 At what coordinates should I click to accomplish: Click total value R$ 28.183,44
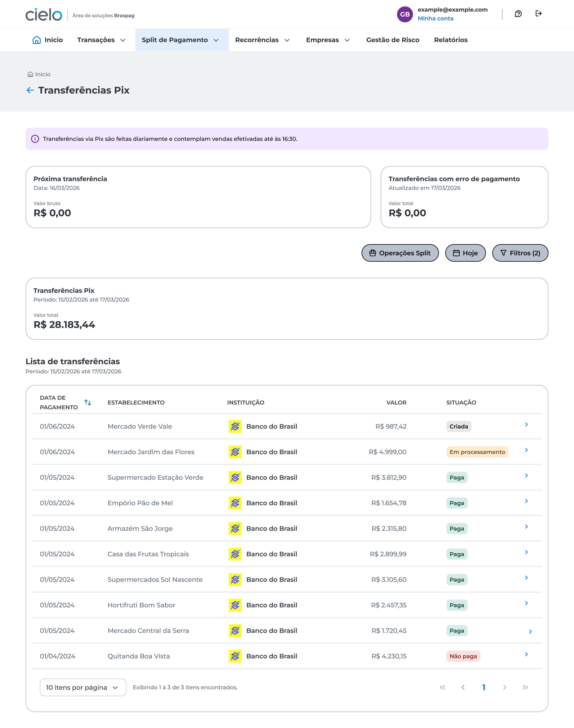[x=64, y=325]
